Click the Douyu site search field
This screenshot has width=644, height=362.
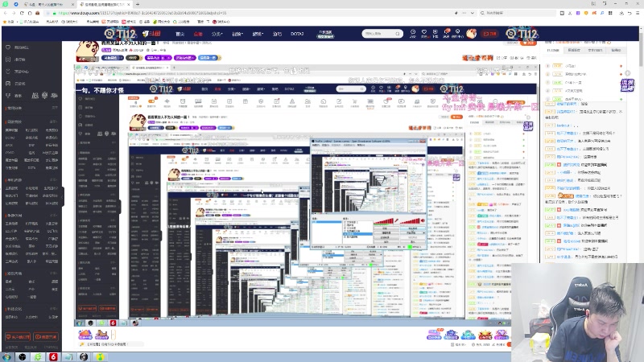point(378,34)
